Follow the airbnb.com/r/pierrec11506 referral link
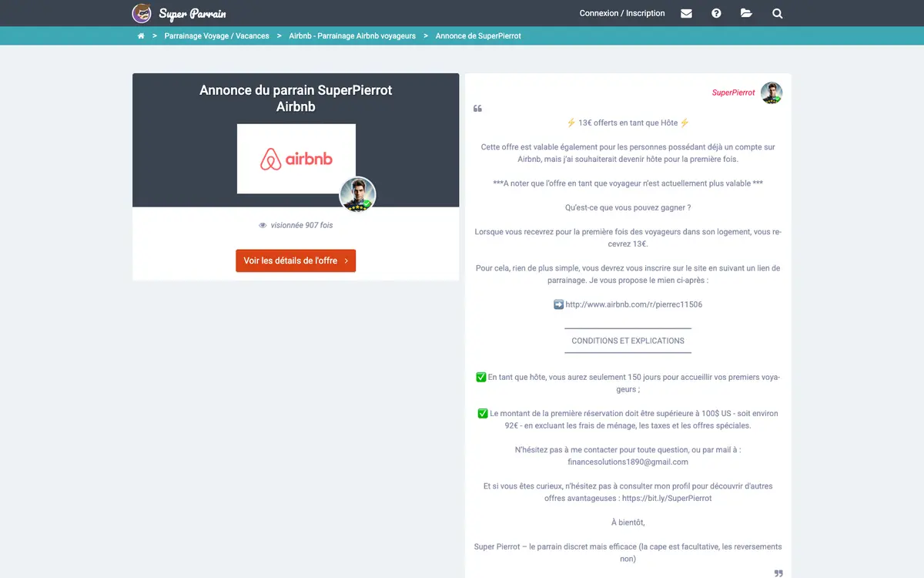 634,304
